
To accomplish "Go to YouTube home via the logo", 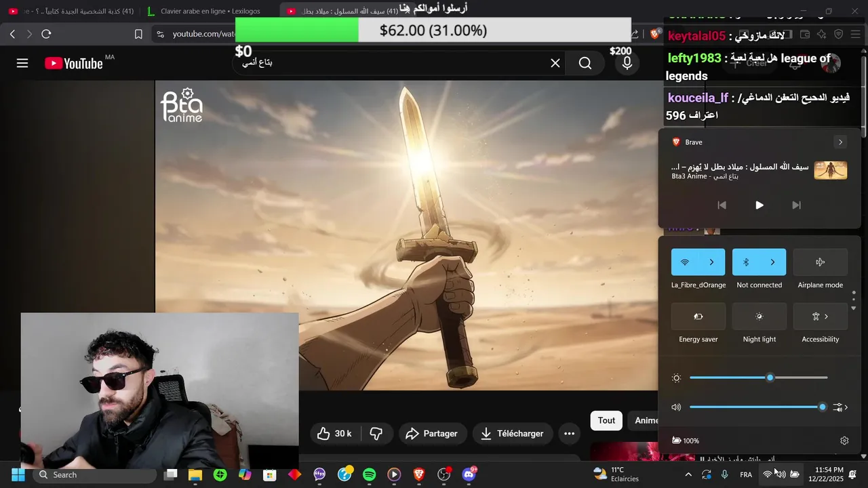I will pyautogui.click(x=73, y=63).
